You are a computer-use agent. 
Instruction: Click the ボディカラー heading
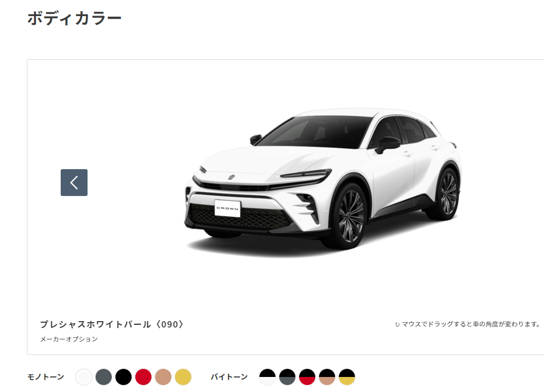(x=74, y=18)
